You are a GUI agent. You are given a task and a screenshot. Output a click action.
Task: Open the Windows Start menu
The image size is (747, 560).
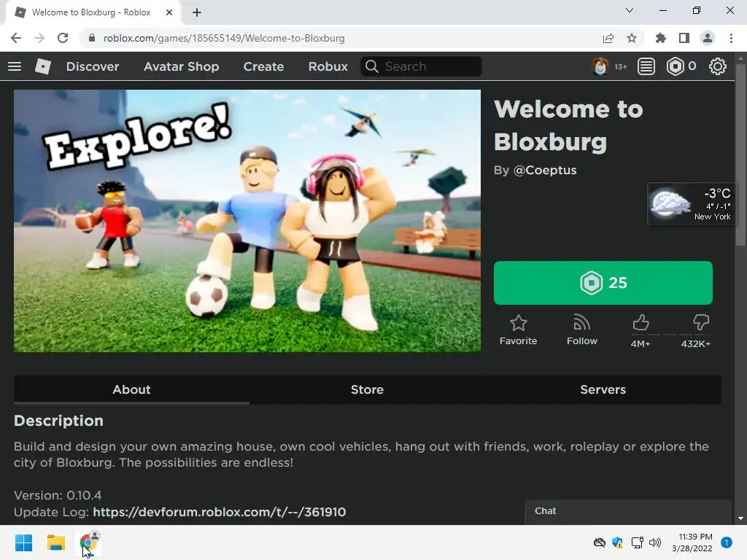tap(23, 542)
